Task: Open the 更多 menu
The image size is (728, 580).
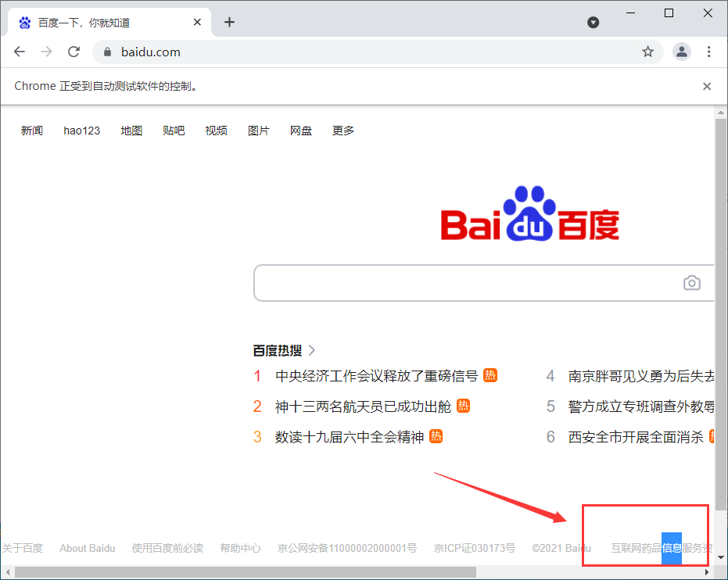Action: [x=342, y=131]
